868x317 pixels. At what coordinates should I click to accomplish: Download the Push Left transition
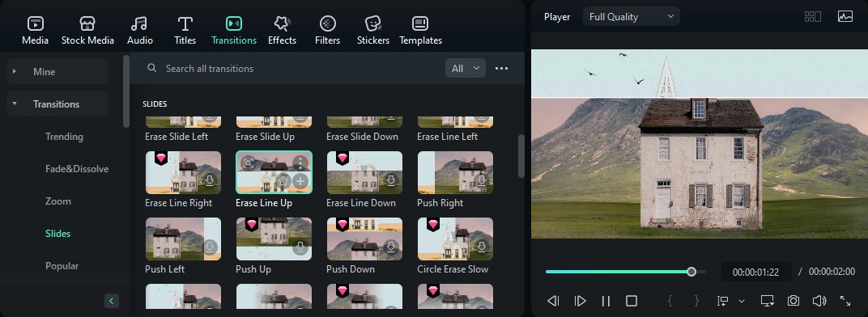pos(210,247)
